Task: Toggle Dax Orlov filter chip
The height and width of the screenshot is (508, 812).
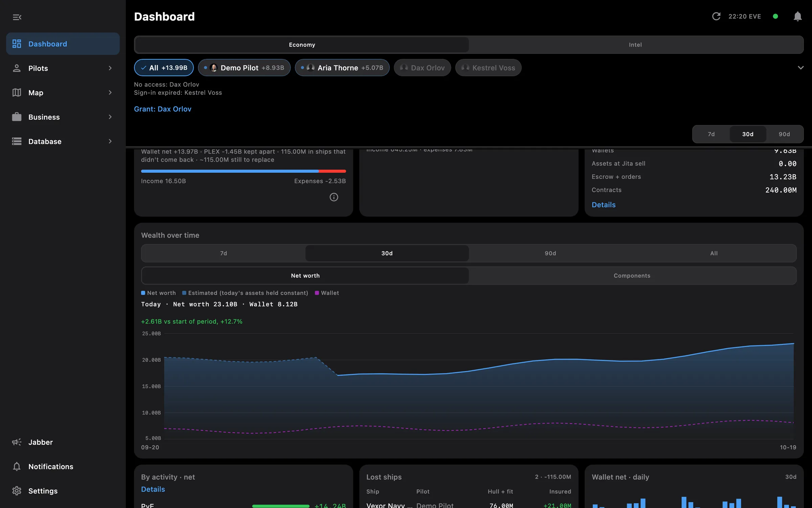Action: pos(422,68)
